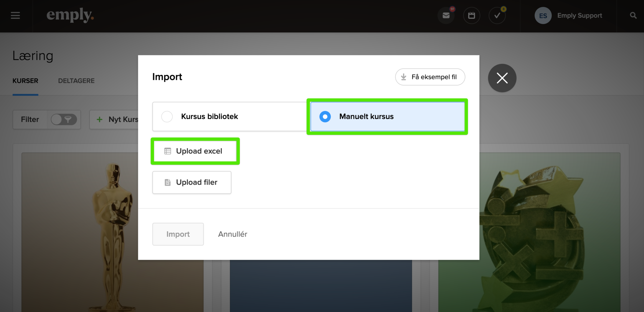The width and height of the screenshot is (644, 312).
Task: Click the Upload filer button
Action: 192,182
